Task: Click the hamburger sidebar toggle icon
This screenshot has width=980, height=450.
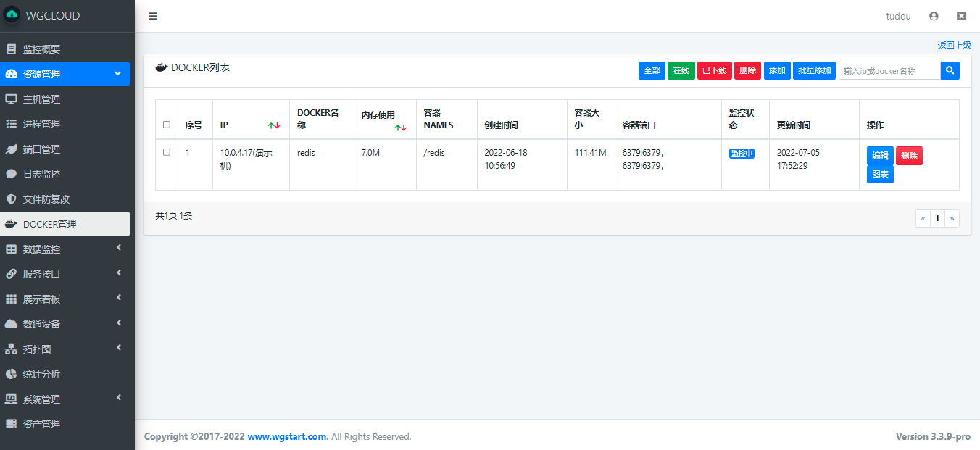Action: pos(153,15)
